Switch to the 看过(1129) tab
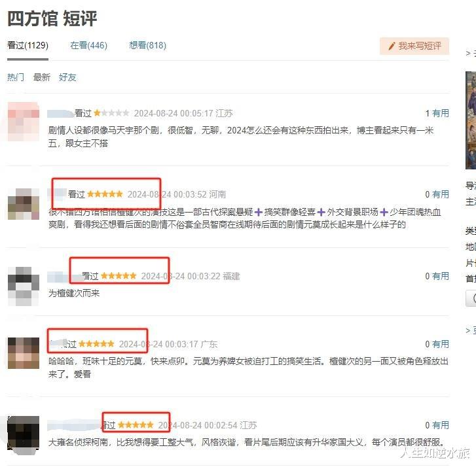476x467 pixels. [x=27, y=46]
